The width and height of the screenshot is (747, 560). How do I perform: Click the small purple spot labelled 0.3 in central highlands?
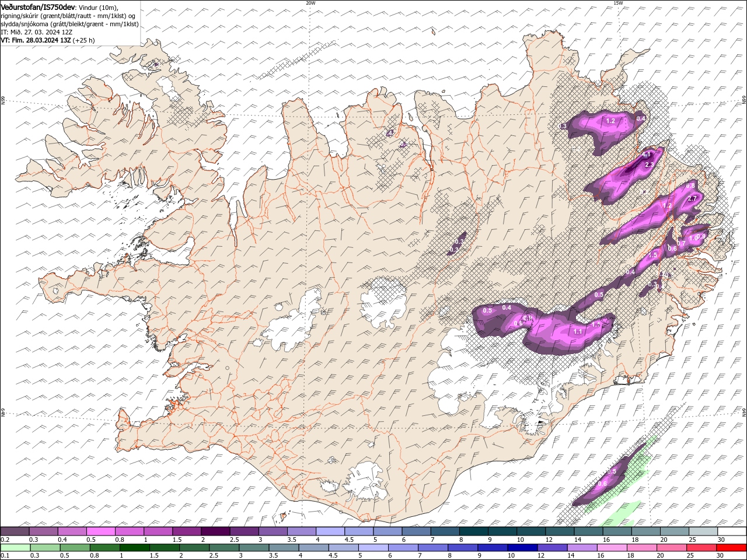click(457, 244)
